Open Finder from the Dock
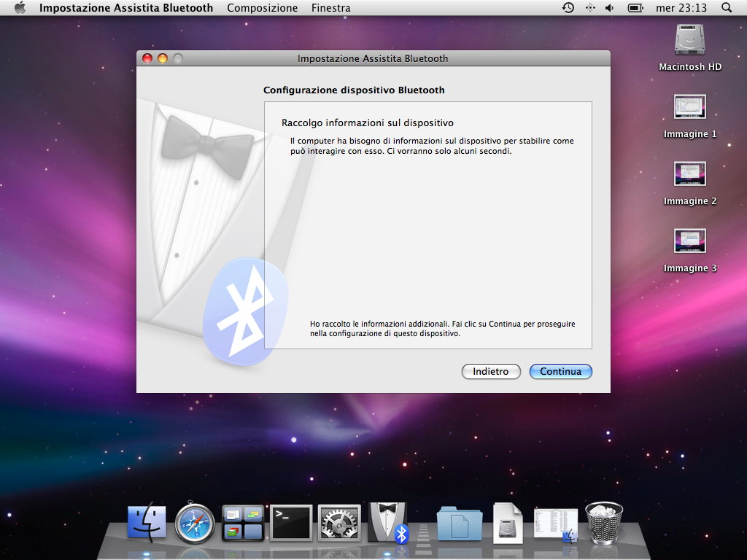Viewport: 747px width, 560px height. [x=147, y=523]
